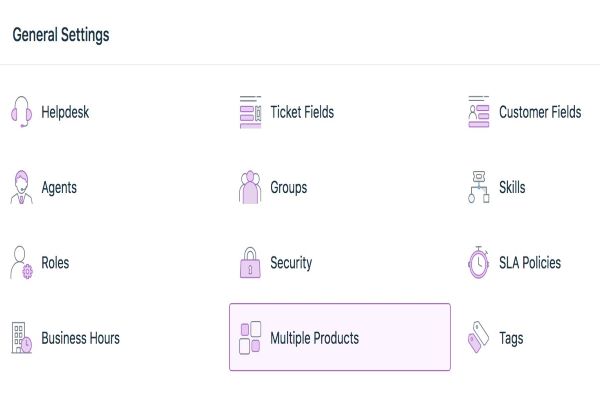Open Agents text label
The width and height of the screenshot is (600, 400).
[x=59, y=187]
